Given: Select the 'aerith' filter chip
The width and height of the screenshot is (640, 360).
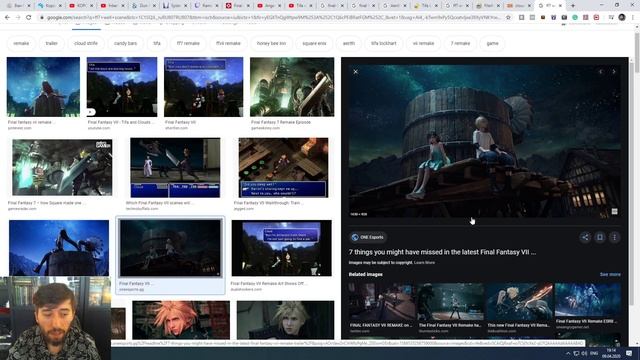Looking at the screenshot, I should 349,43.
